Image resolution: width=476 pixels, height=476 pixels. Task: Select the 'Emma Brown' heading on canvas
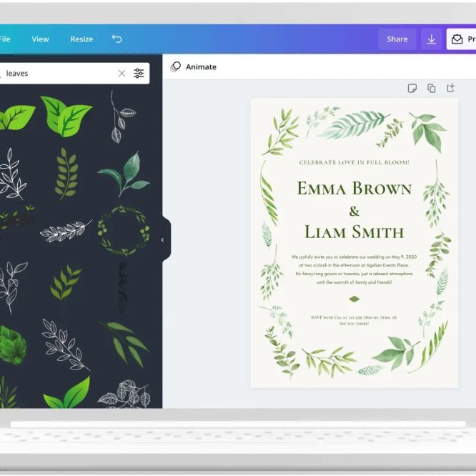(354, 189)
